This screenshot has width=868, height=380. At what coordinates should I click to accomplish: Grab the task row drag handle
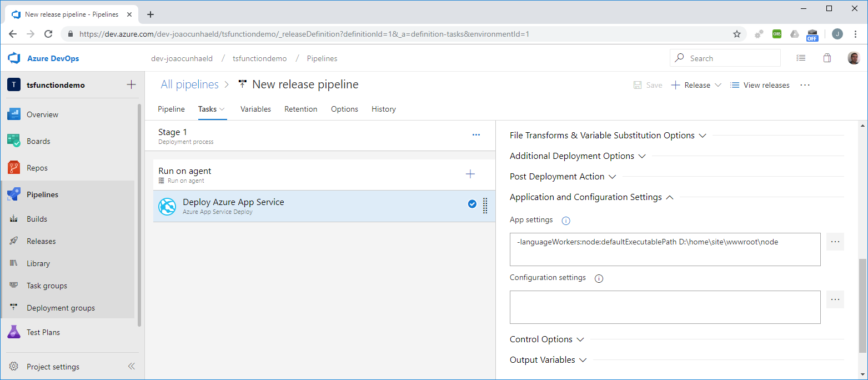485,206
